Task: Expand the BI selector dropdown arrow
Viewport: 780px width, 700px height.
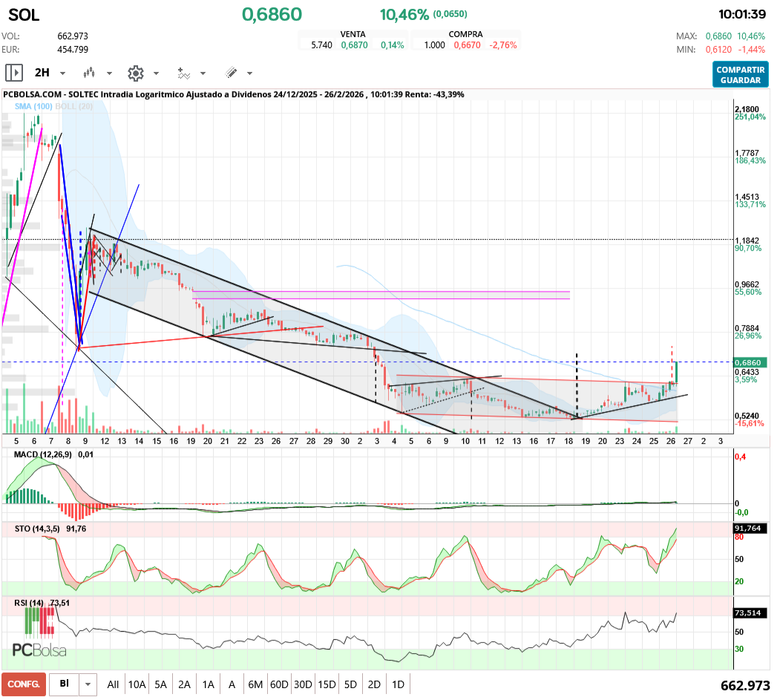Action: 88,684
